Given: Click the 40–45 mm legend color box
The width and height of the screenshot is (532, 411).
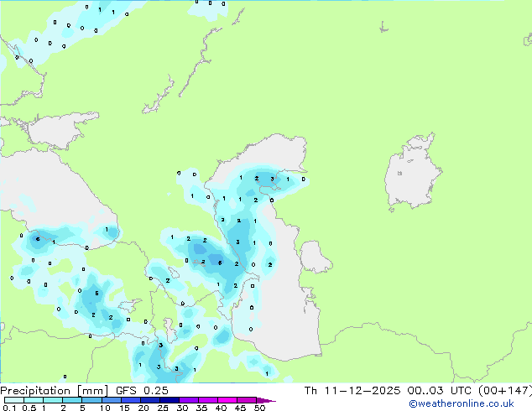Looking at the screenshot, I should pos(227,400).
